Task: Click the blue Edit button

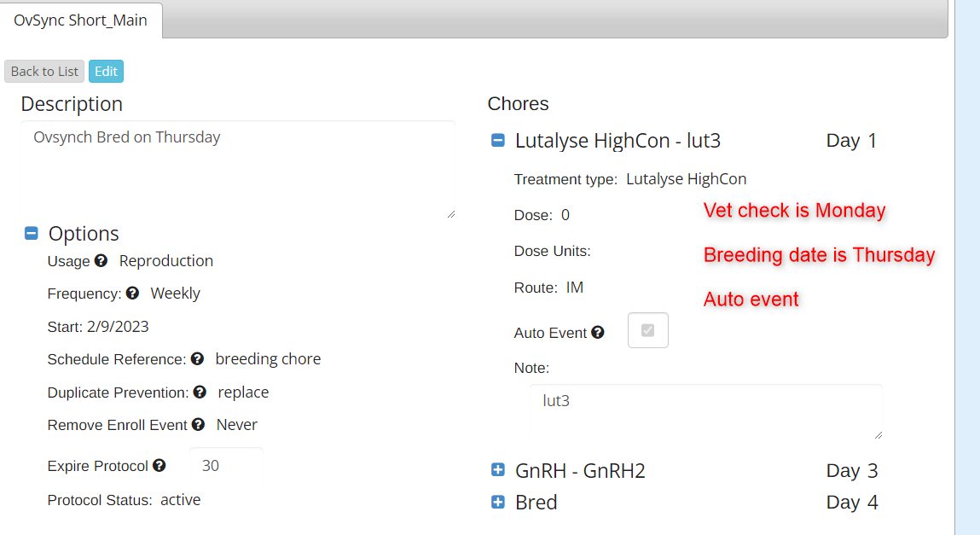Action: [x=107, y=72]
